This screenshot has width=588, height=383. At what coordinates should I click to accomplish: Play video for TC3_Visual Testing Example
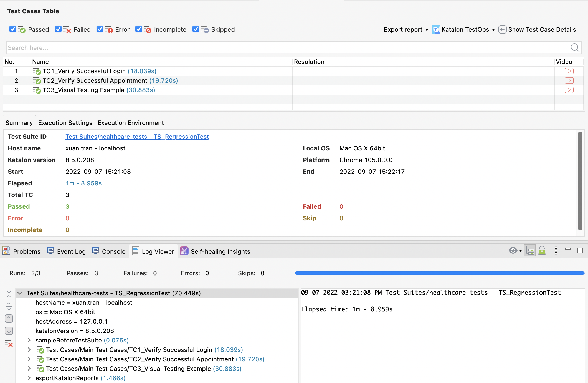pos(569,90)
